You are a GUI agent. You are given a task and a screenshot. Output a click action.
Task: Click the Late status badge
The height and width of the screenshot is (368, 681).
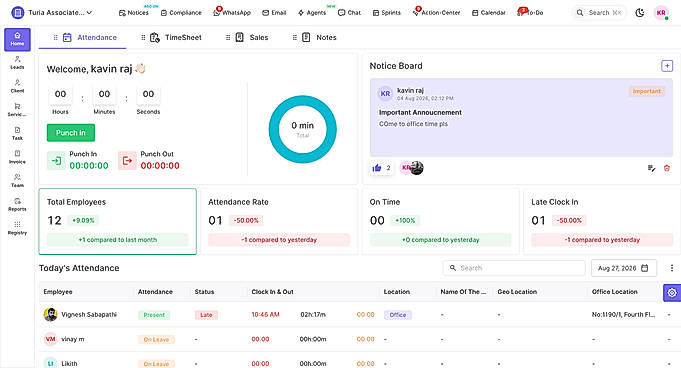pos(206,315)
